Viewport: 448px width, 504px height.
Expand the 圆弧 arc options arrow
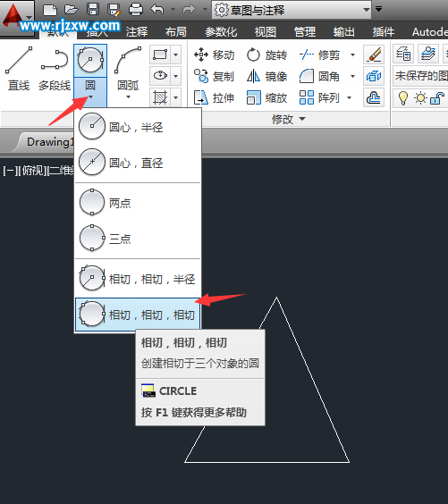tap(128, 97)
